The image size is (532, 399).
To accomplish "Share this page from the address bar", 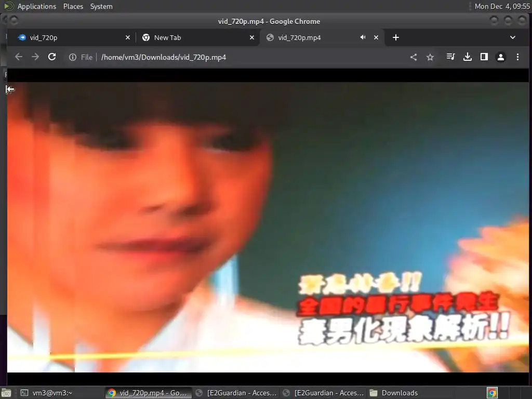I will [x=413, y=57].
